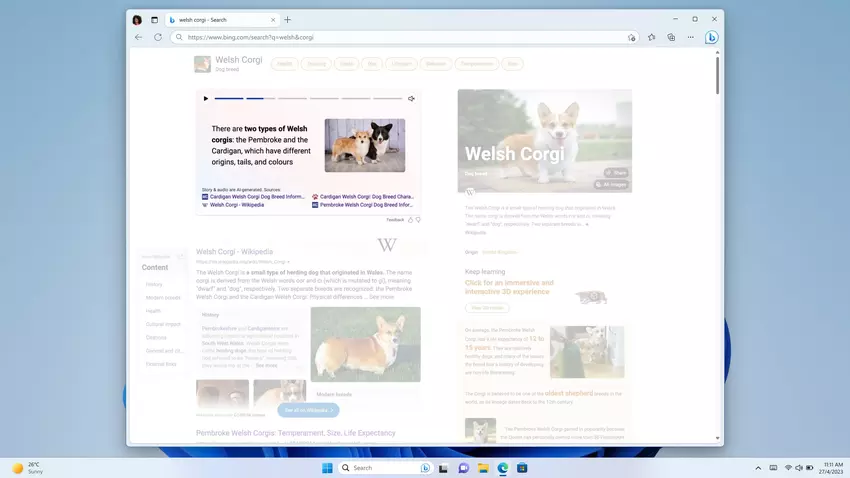
Task: Open the Bing sidebar chat icon
Action: pyautogui.click(x=711, y=37)
